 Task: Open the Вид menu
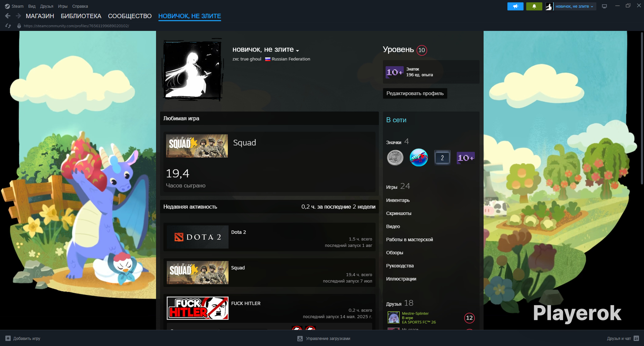pyautogui.click(x=32, y=6)
